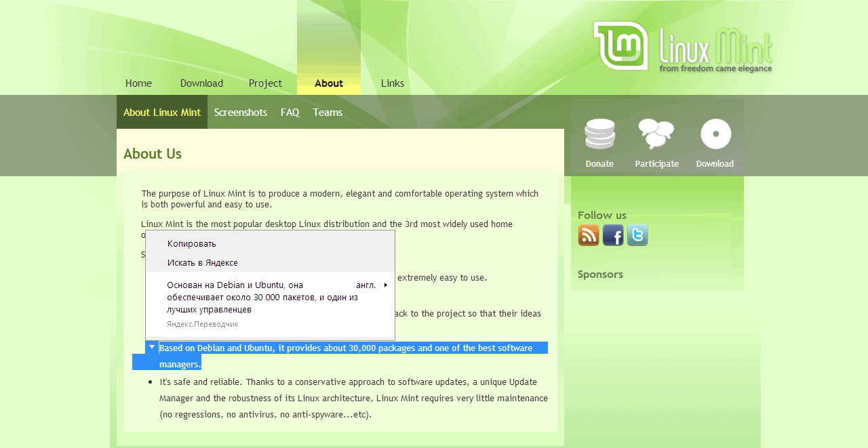Switch to the Project navigation tab
The width and height of the screenshot is (868, 448).
(x=265, y=83)
